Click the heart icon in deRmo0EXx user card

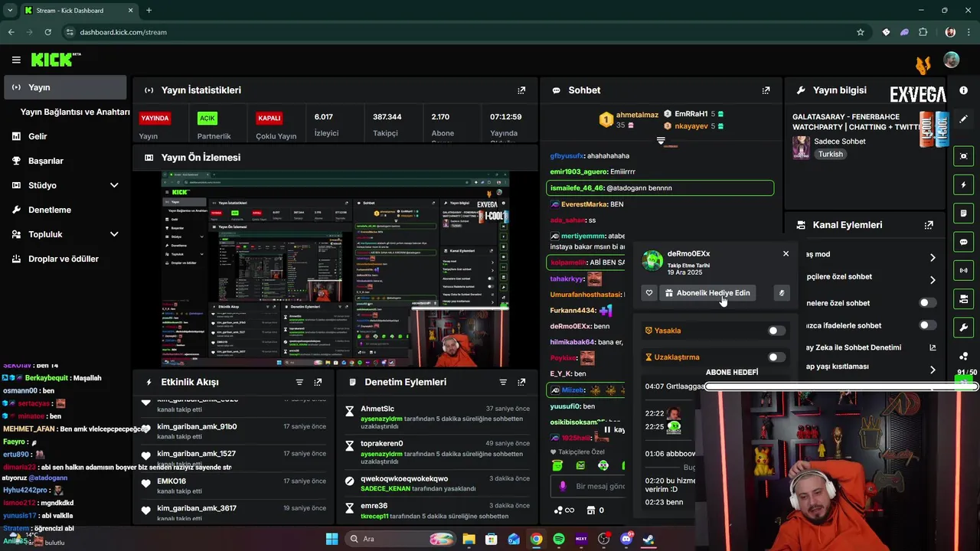[x=649, y=292]
